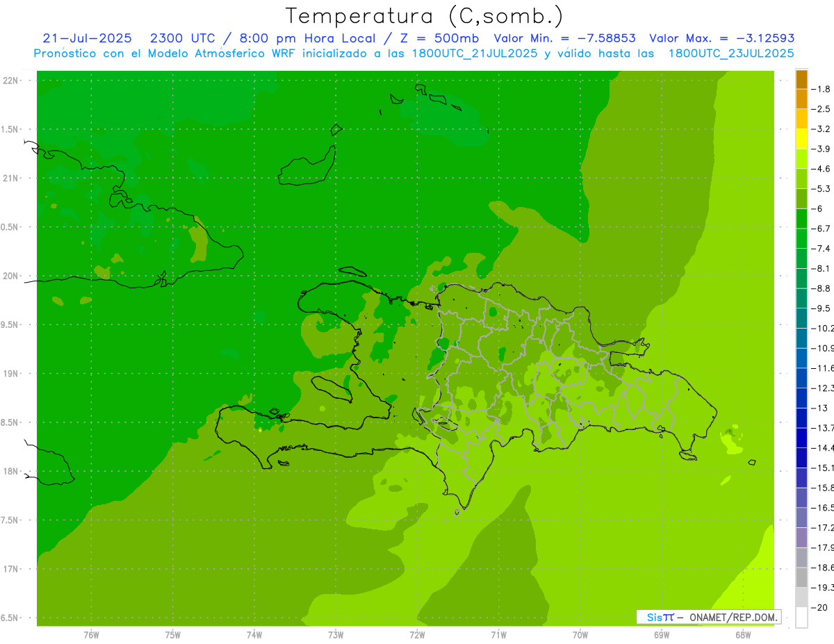Click the '72W' longitude axis label
This screenshot has height=644, width=834.
417,635
